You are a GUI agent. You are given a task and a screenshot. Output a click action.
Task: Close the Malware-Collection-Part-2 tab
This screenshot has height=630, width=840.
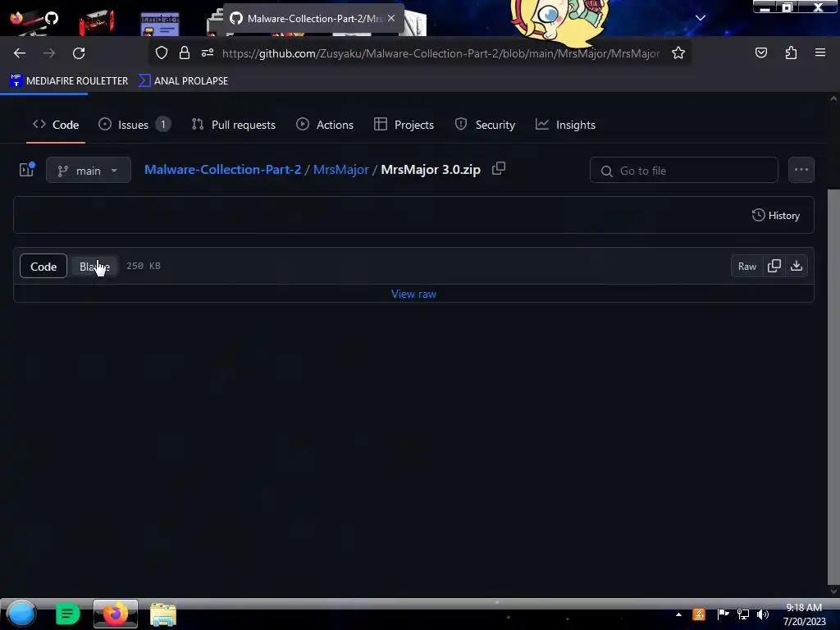pos(391,18)
